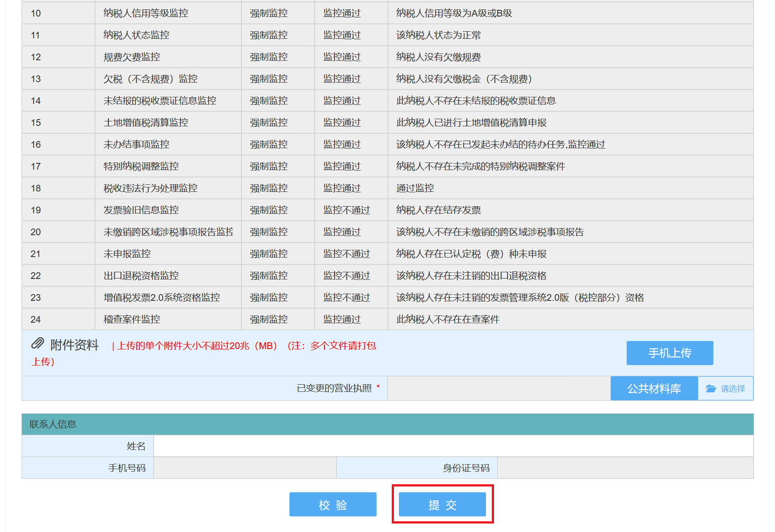Click the red attachment size note text

click(204, 353)
